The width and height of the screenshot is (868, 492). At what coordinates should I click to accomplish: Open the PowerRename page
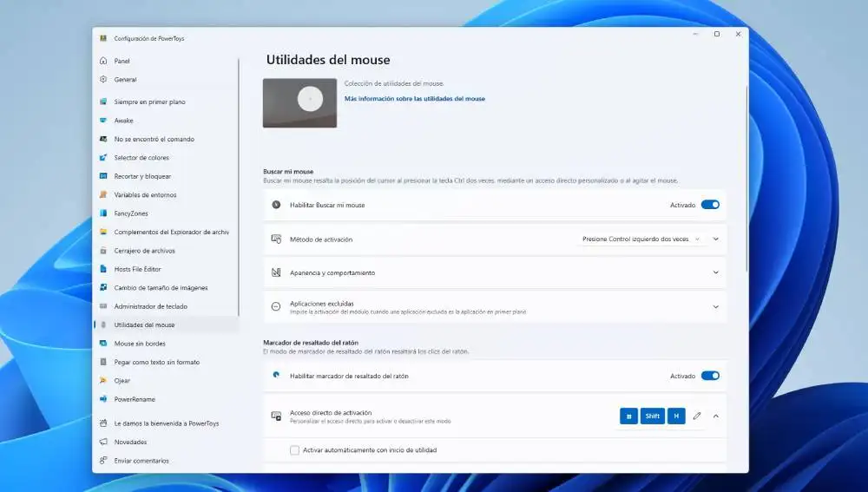click(x=166, y=399)
